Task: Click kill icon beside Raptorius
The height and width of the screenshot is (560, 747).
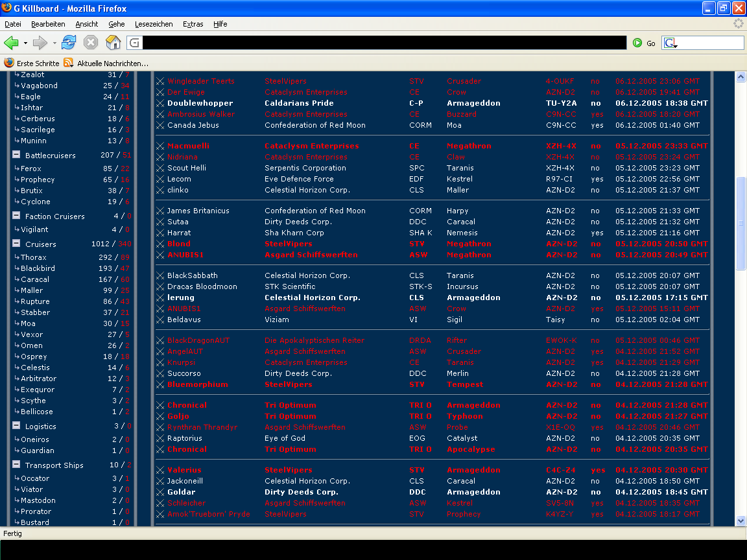Action: point(160,438)
